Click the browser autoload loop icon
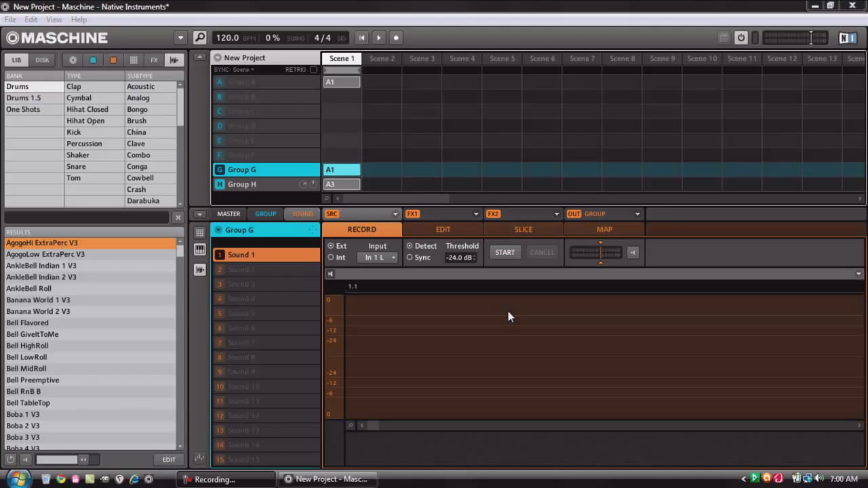The image size is (868, 488). coord(10,460)
